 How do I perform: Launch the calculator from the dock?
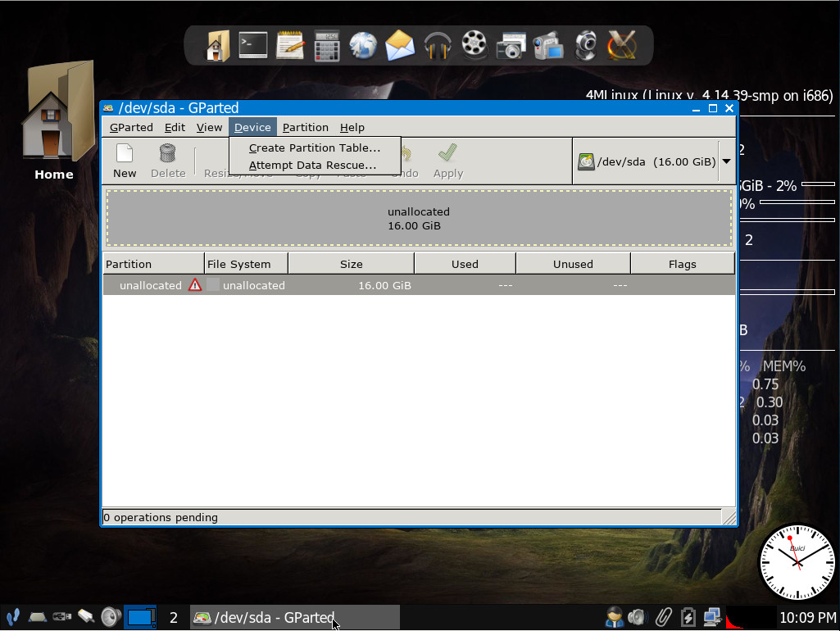pyautogui.click(x=327, y=45)
